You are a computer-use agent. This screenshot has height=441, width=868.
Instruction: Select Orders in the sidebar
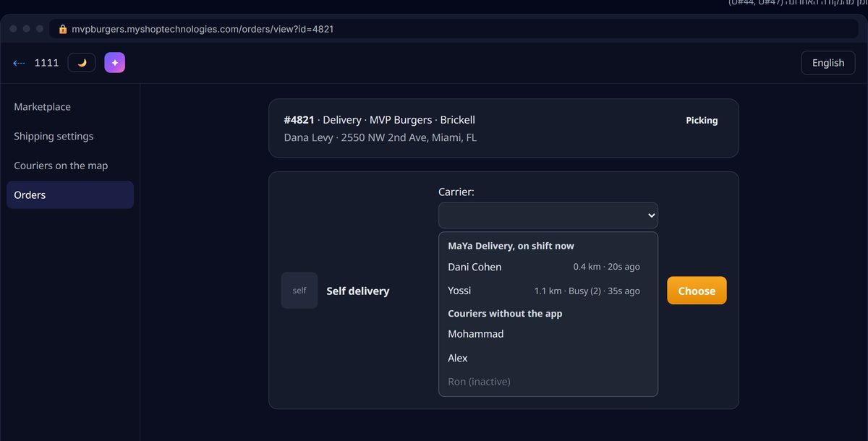[x=70, y=194]
